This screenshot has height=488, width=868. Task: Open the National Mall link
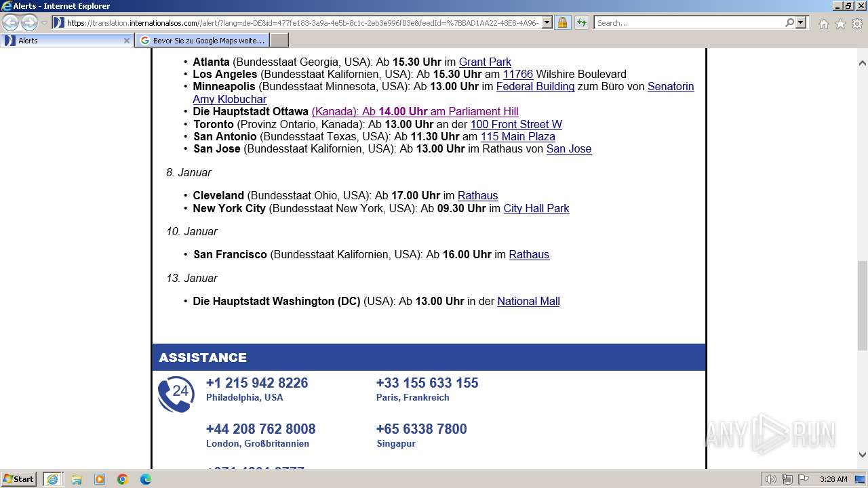[x=528, y=301]
